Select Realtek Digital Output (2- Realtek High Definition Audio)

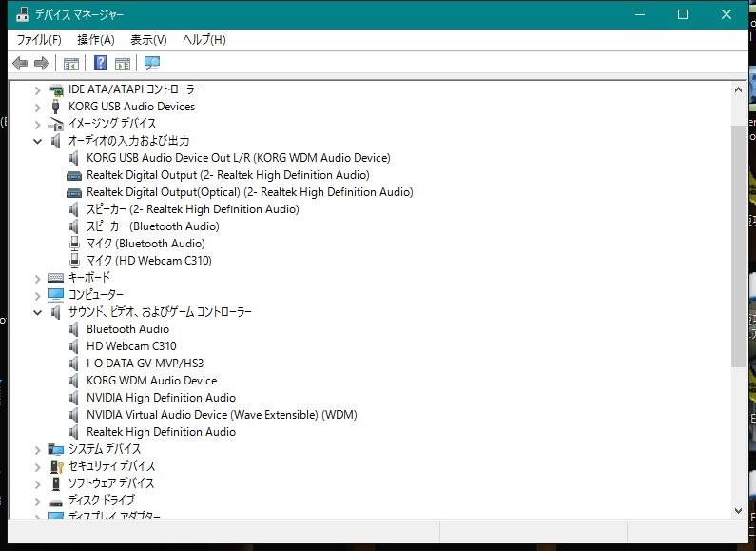tap(228, 175)
